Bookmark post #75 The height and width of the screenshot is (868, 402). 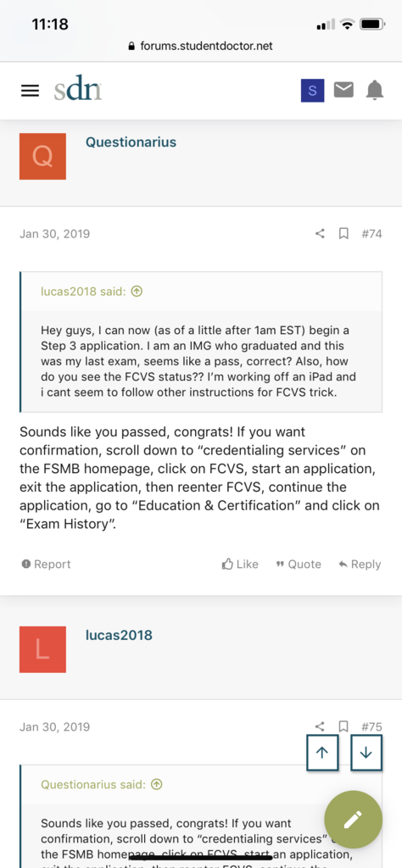pyautogui.click(x=343, y=726)
